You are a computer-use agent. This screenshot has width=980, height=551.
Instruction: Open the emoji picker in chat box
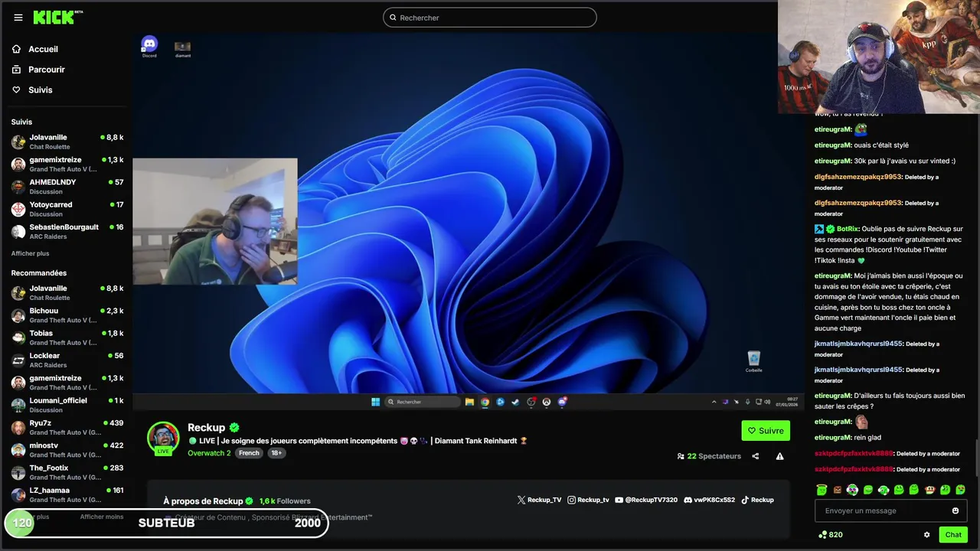coord(955,510)
